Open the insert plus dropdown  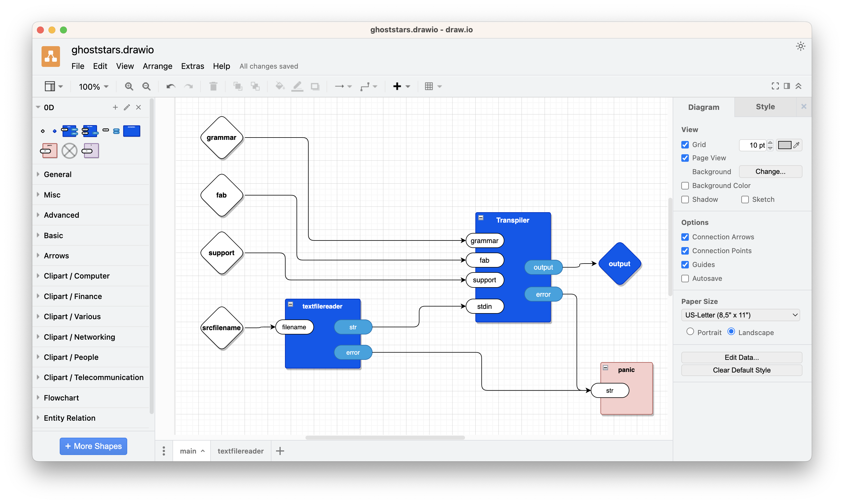[401, 86]
